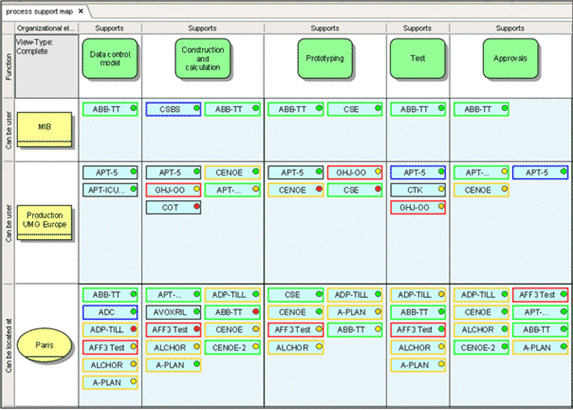The height and width of the screenshot is (410, 573).
Task: Select ABB-TT in MIB row under Approvals
Action: coord(481,109)
